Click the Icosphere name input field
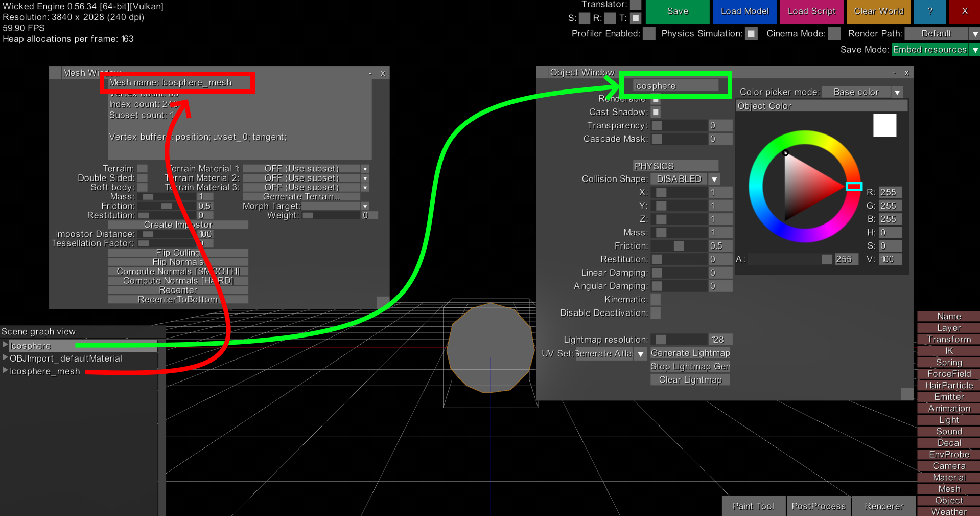 674,85
